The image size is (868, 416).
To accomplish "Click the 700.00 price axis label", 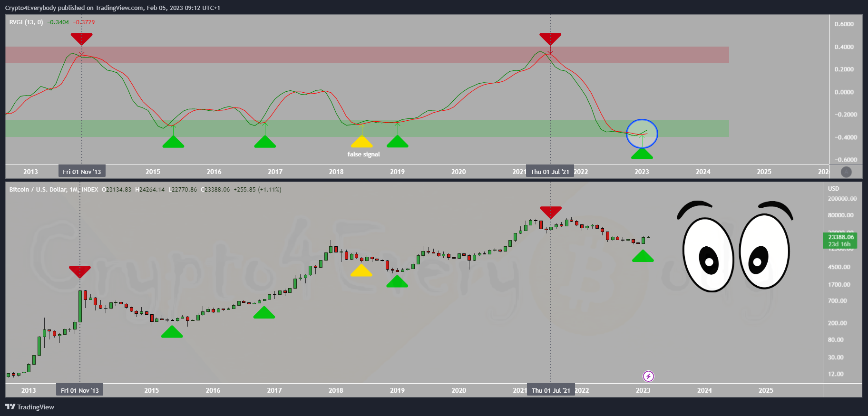I will coord(838,301).
